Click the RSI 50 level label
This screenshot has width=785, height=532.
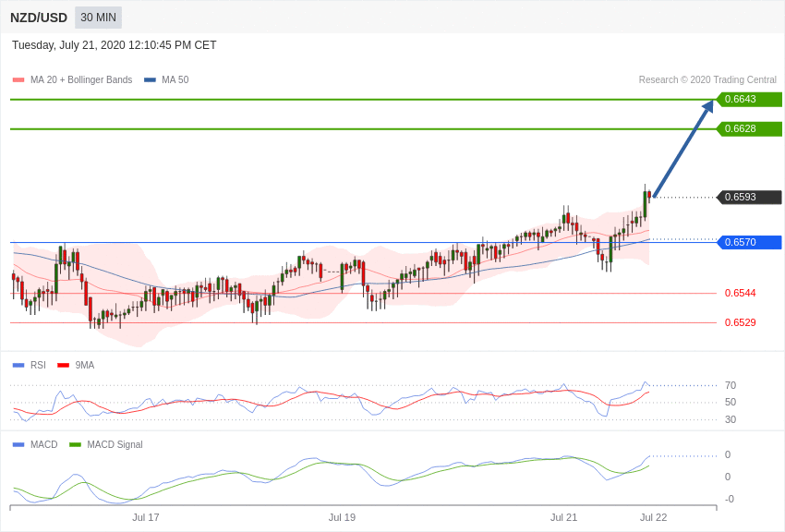tap(731, 402)
